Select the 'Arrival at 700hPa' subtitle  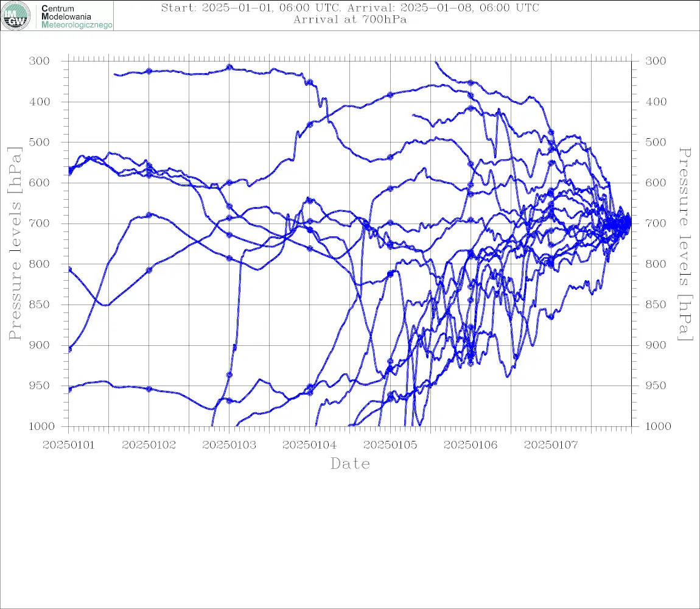350,19
